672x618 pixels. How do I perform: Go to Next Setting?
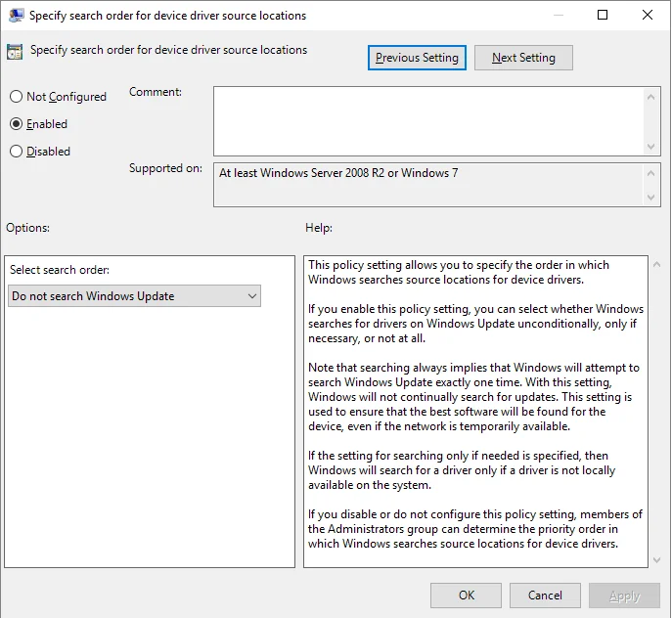click(x=523, y=58)
